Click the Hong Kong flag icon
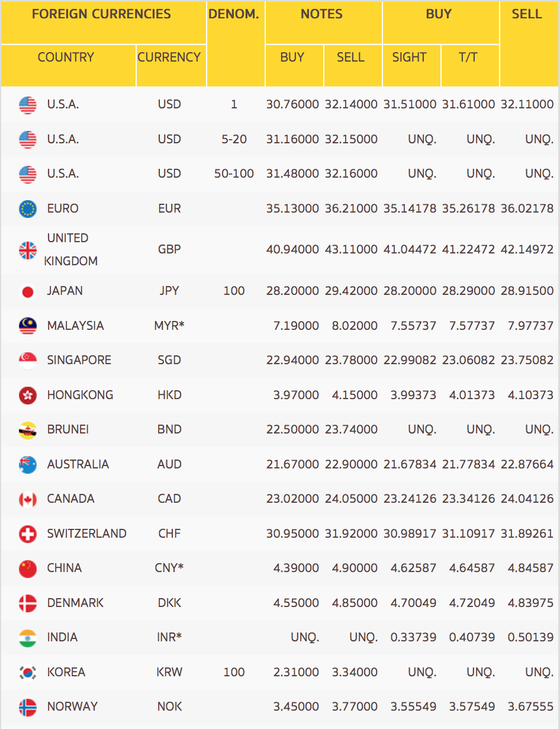 click(x=28, y=395)
